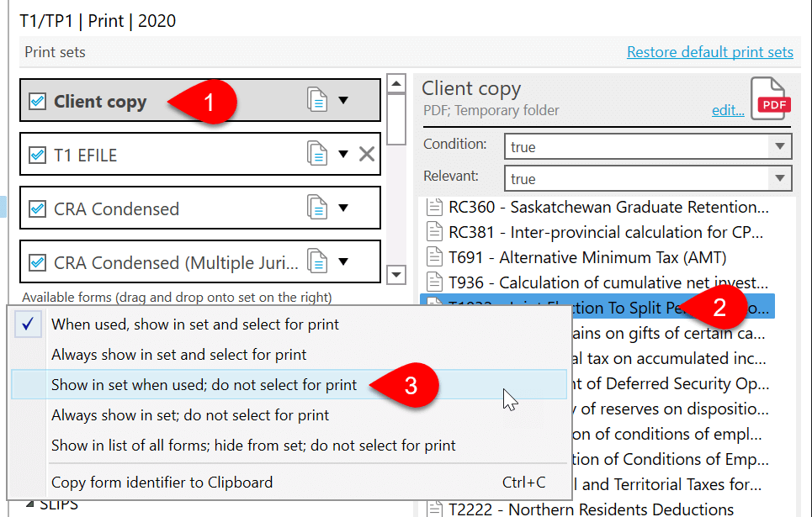Select form ending 'tion of Conditions of Emp...'
The height and width of the screenshot is (517, 812).
[671, 459]
